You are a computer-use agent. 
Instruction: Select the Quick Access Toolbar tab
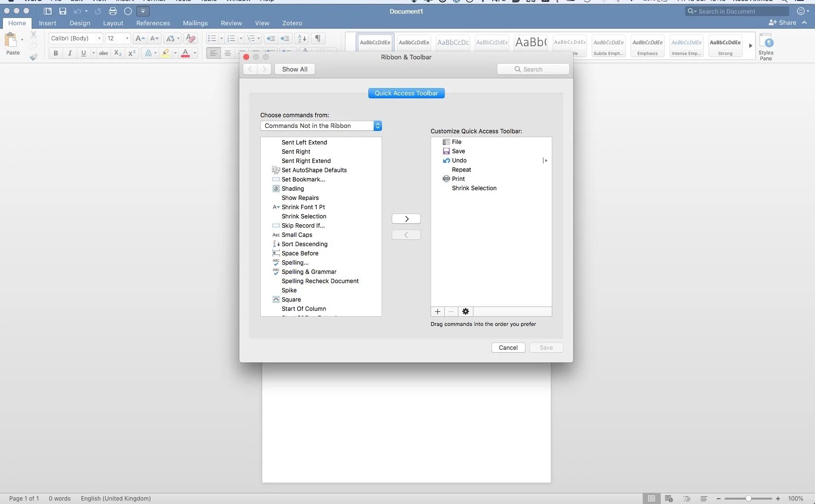point(406,93)
